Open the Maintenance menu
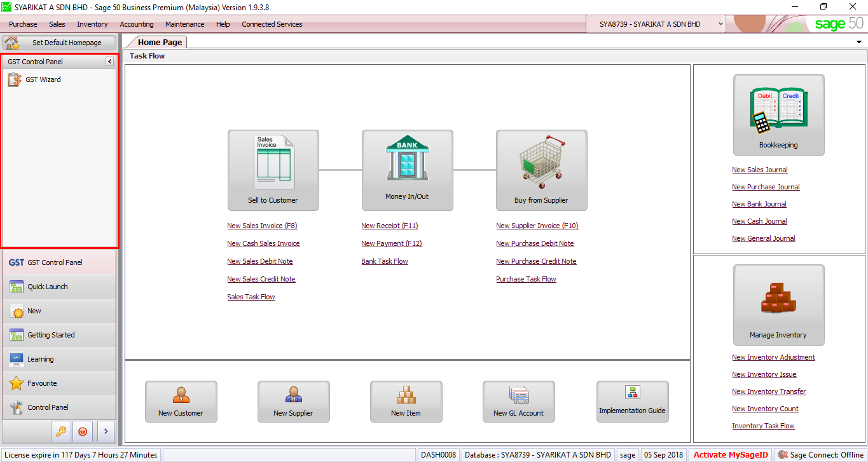 [x=185, y=24]
